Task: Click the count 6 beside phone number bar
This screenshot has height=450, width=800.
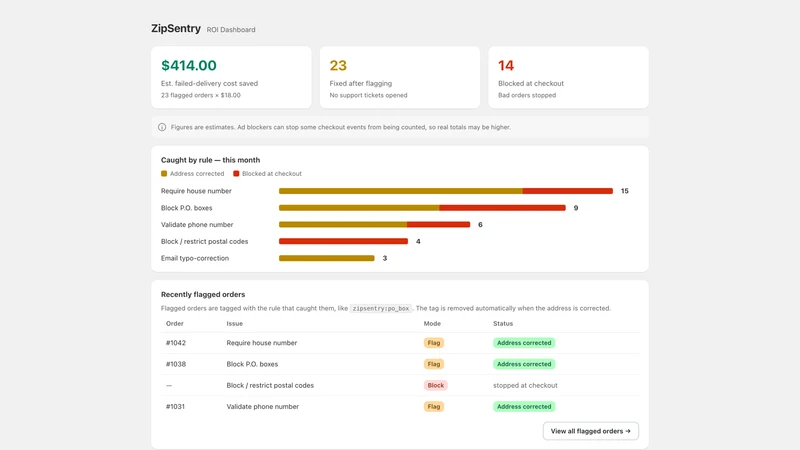Action: (480, 224)
